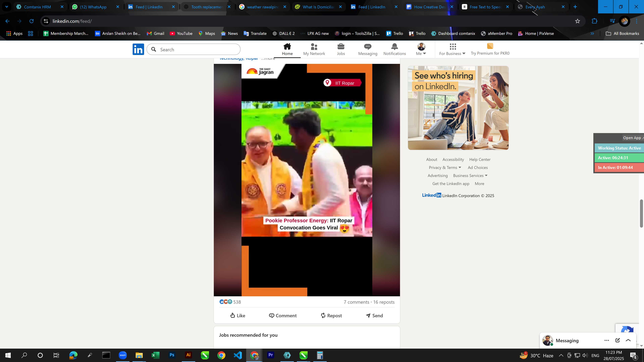Open tab search dropdown arrow
The image size is (644, 362).
point(7,7)
